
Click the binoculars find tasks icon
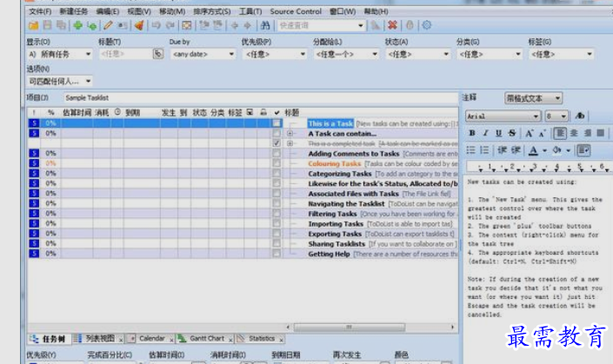(x=265, y=25)
